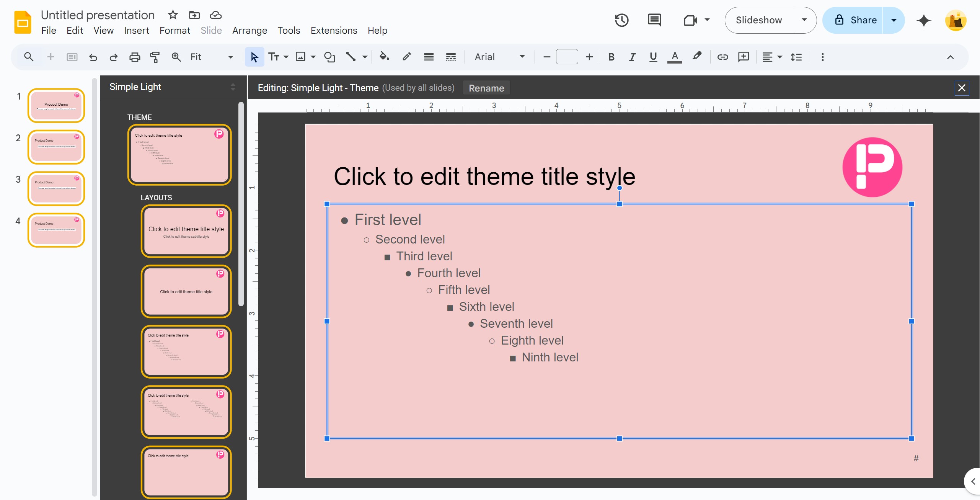Open the Edit menu
980x500 pixels.
point(75,30)
